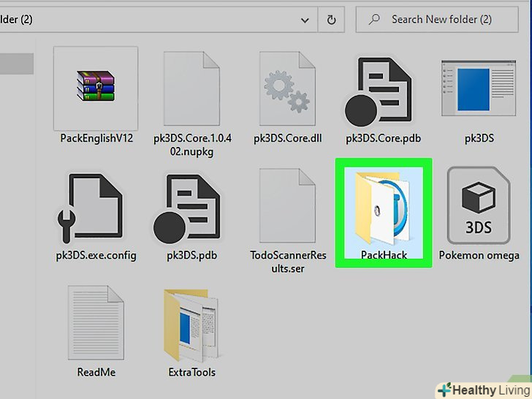Select the PackEnglishV12 WinRAR archive icon
The height and width of the screenshot is (399, 532).
[x=96, y=86]
